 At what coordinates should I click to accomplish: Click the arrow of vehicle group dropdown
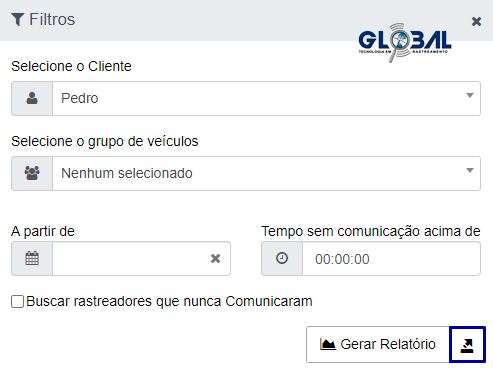click(x=470, y=171)
